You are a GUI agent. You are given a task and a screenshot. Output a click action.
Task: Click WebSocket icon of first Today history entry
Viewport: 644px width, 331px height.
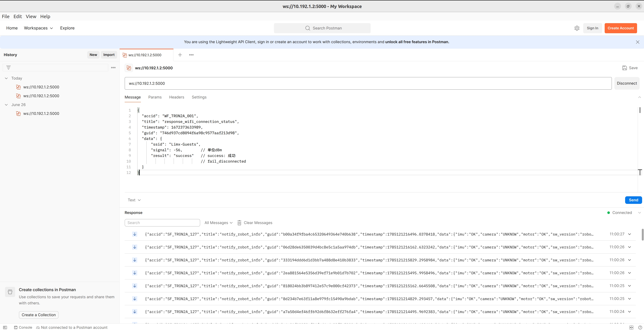18,87
